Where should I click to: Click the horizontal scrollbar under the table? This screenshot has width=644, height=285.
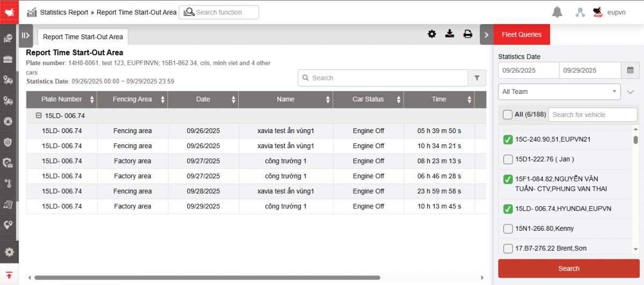tap(207, 277)
